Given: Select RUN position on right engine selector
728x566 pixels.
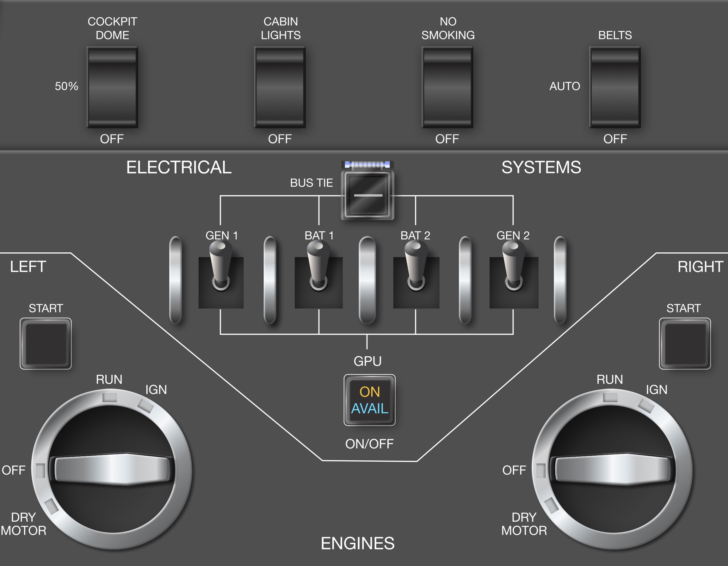Looking at the screenshot, I should pos(610,397).
